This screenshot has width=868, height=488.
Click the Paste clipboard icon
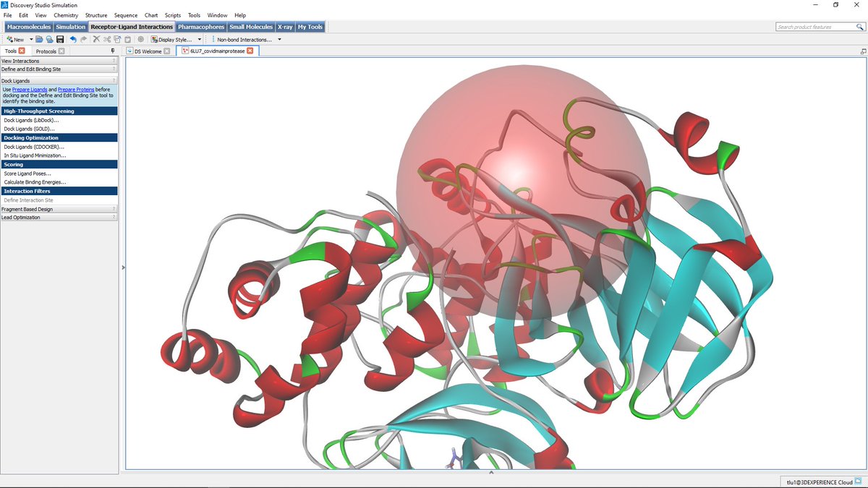[x=128, y=39]
